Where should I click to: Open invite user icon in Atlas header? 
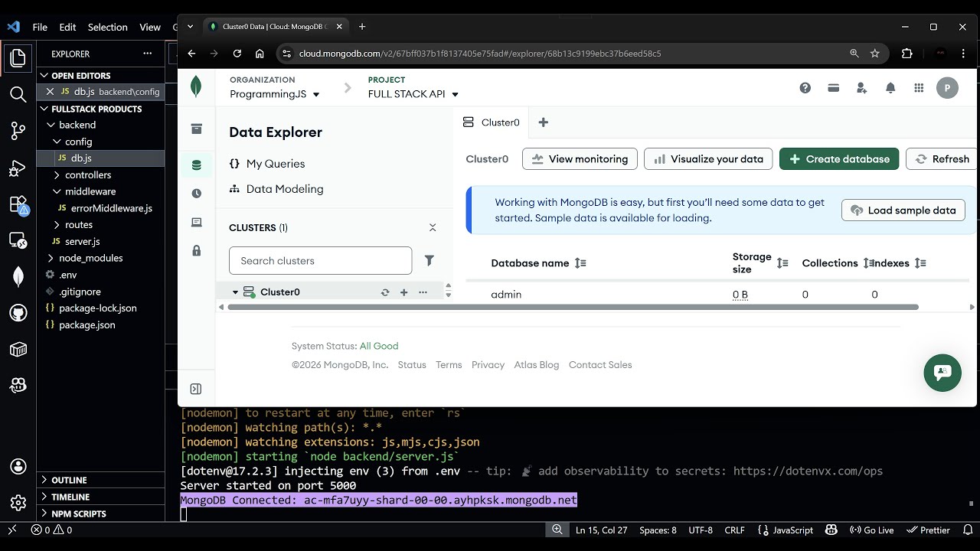[x=861, y=88]
